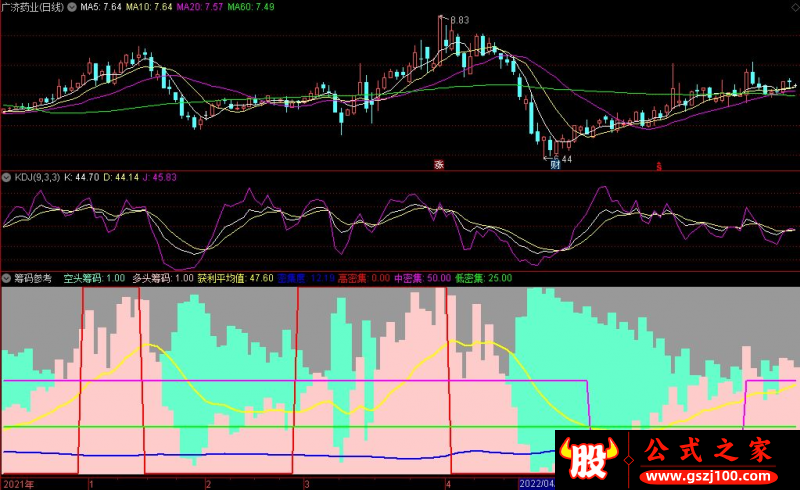Click the 6.44 low price label
This screenshot has height=490, width=800.
(563, 159)
